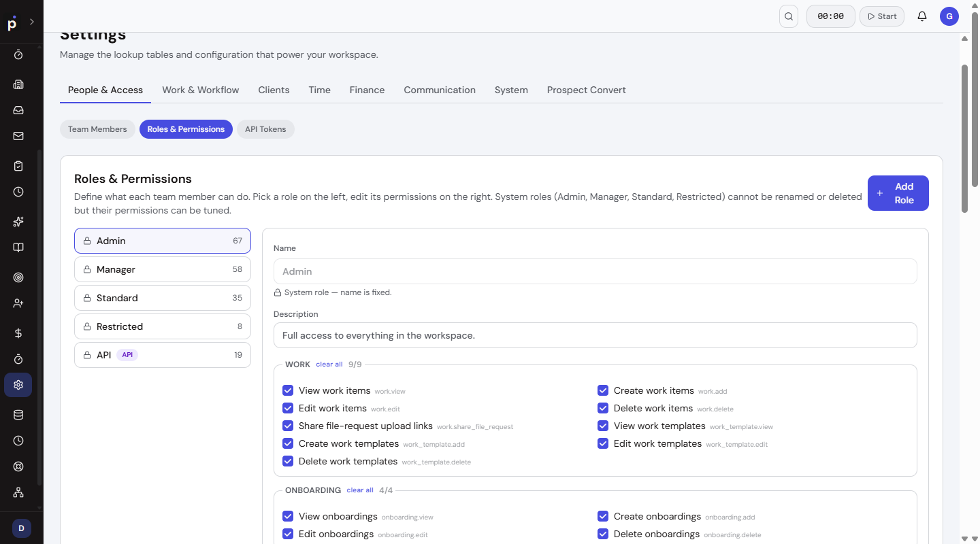Image resolution: width=980 pixels, height=544 pixels.
Task: Switch to the Work & Workflow tab
Action: tap(201, 90)
